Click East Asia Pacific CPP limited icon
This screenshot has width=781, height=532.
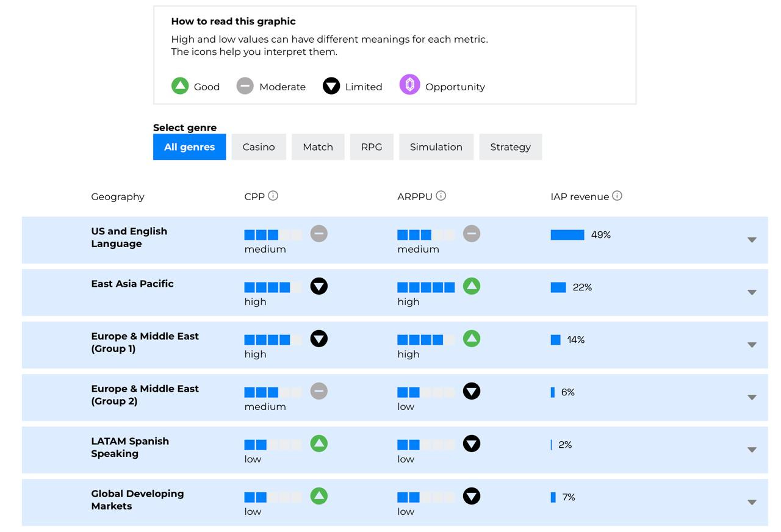point(319,286)
